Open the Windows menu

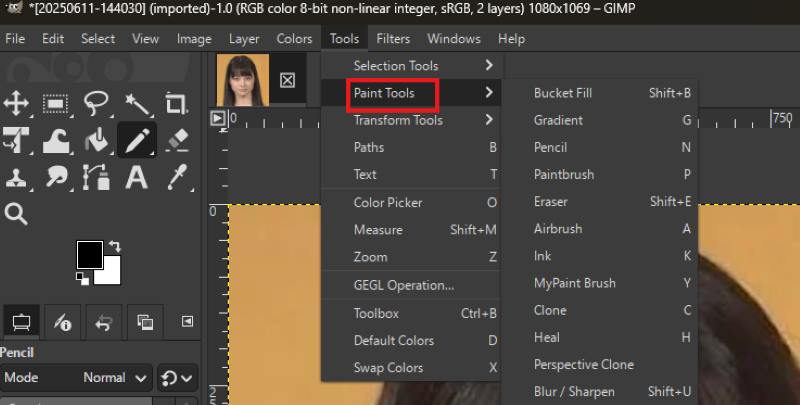[454, 39]
